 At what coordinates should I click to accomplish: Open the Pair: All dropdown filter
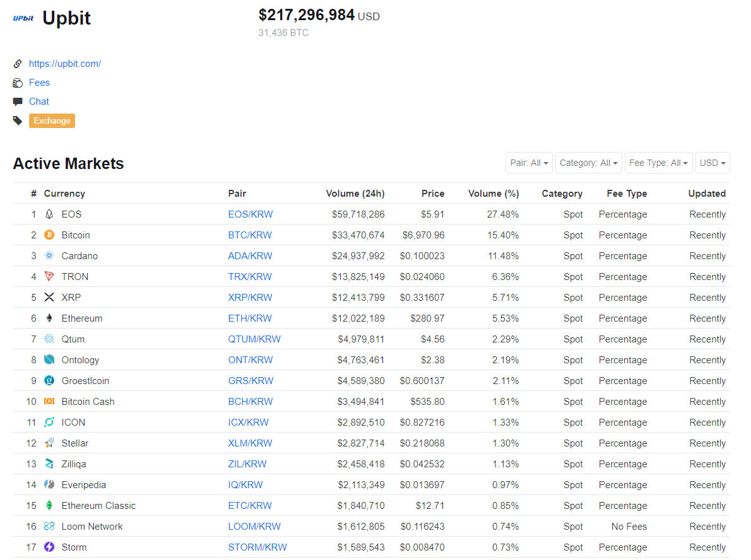[x=529, y=163]
